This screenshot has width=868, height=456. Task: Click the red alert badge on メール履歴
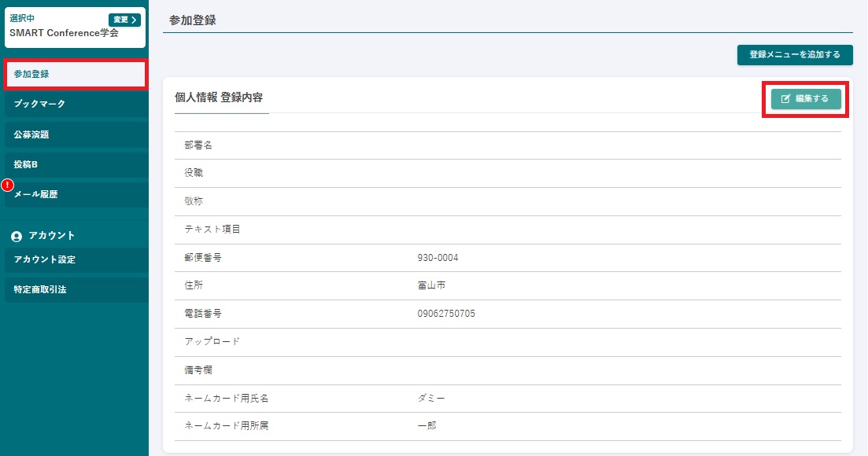(8, 186)
